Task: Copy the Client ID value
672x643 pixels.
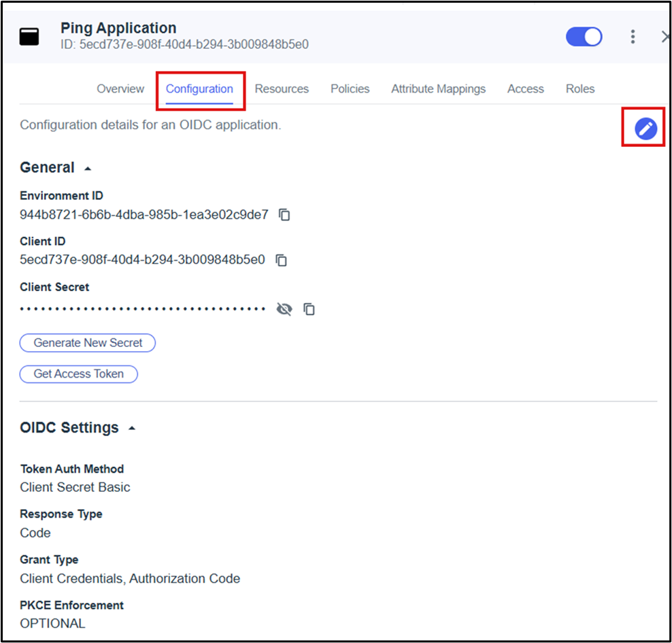Action: (281, 260)
